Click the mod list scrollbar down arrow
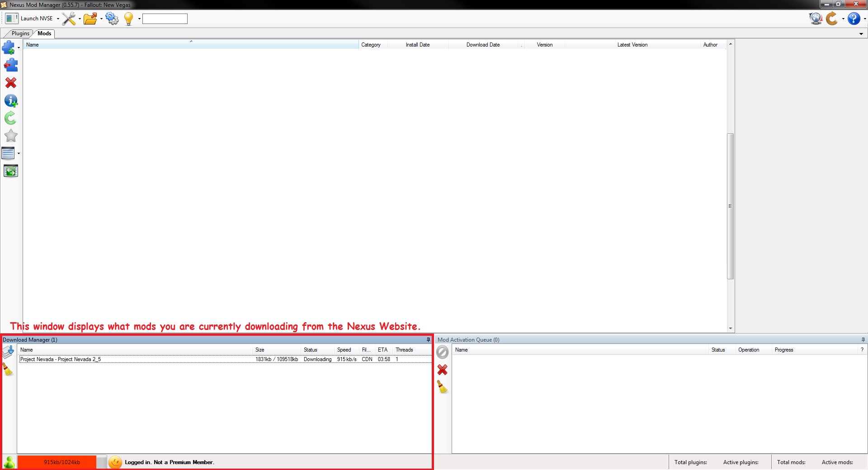Screen dimensions: 868x470 tap(731, 329)
